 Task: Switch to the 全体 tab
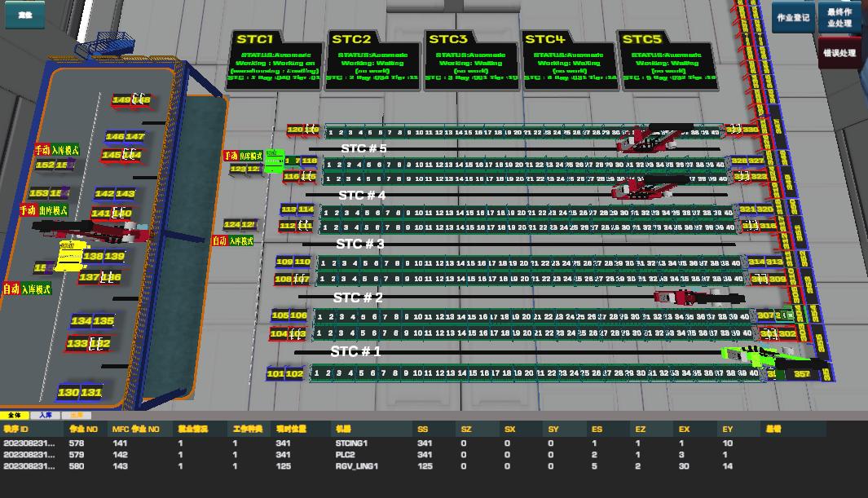(15, 415)
